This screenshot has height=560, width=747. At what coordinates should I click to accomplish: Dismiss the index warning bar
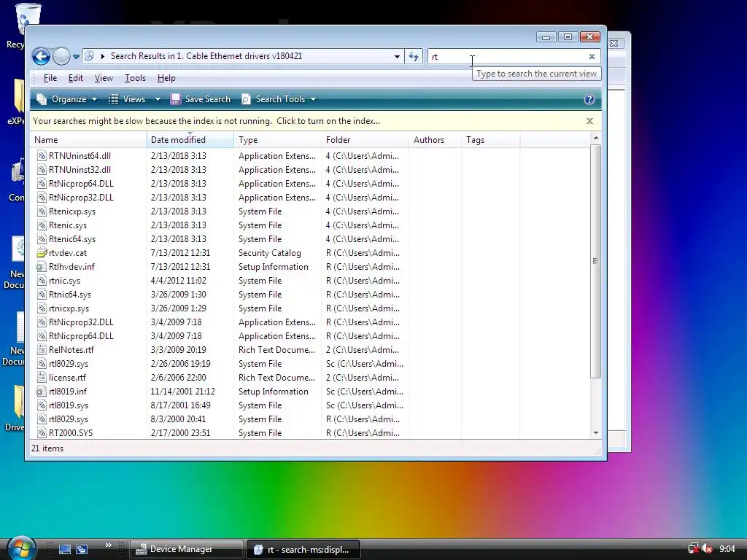click(x=589, y=121)
